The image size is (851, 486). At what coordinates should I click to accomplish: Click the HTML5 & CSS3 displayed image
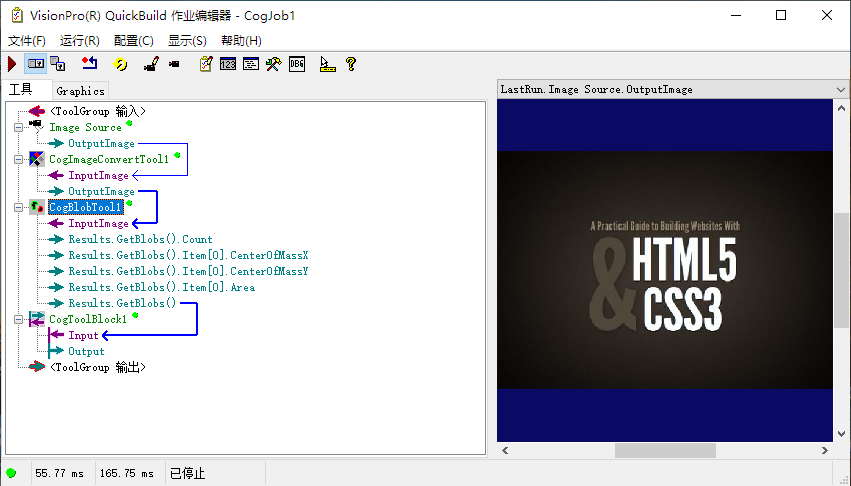pos(665,270)
